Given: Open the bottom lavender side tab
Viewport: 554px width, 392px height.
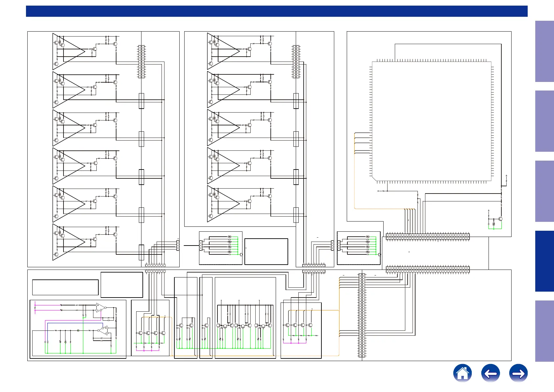Looking at the screenshot, I should point(544,331).
